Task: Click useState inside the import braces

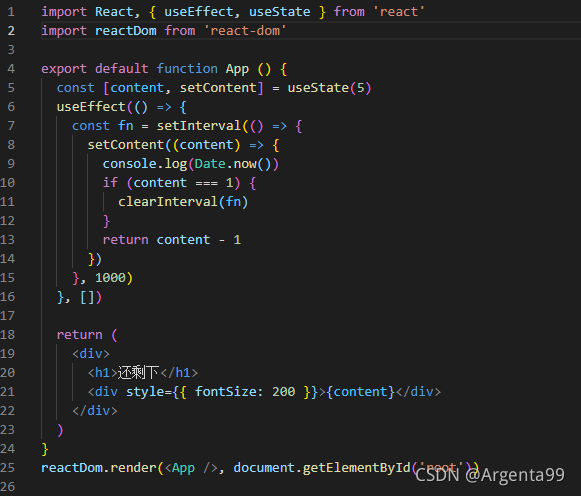Action: [279, 12]
